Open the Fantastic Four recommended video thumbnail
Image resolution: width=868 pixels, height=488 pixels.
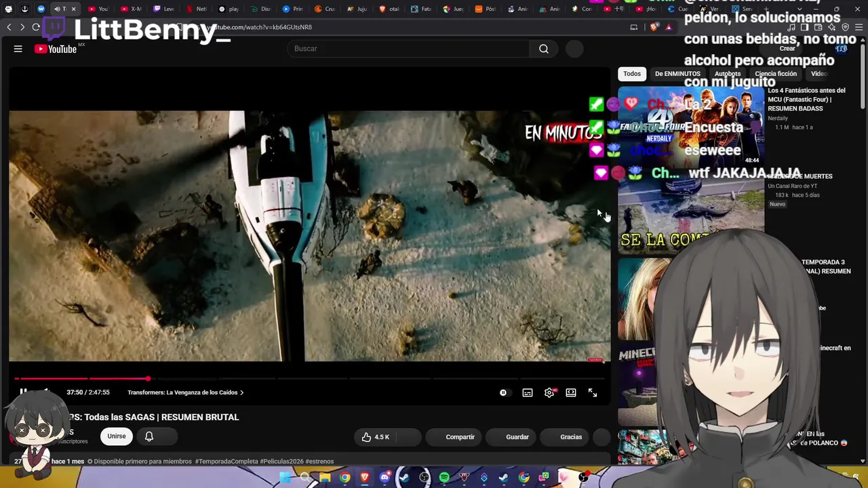(x=691, y=126)
